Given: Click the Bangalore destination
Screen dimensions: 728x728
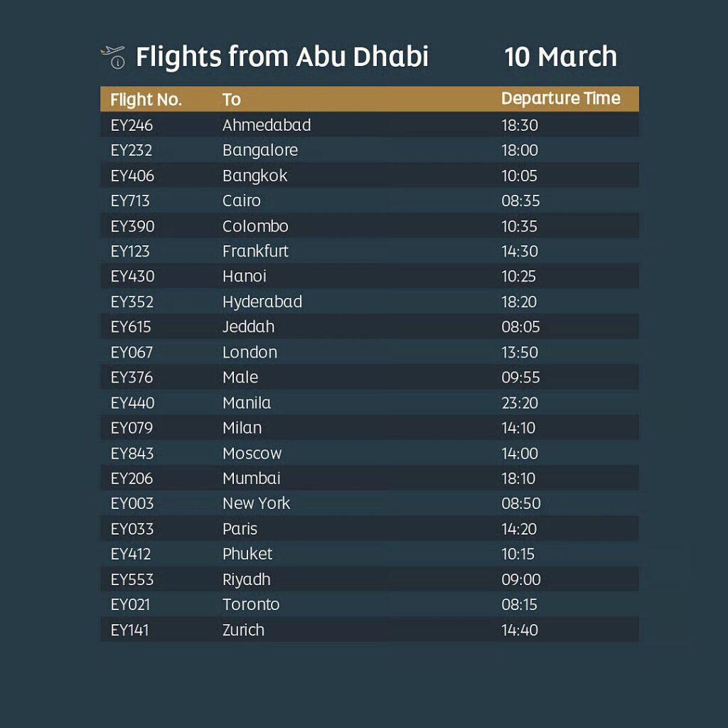Looking at the screenshot, I should click(x=259, y=151).
